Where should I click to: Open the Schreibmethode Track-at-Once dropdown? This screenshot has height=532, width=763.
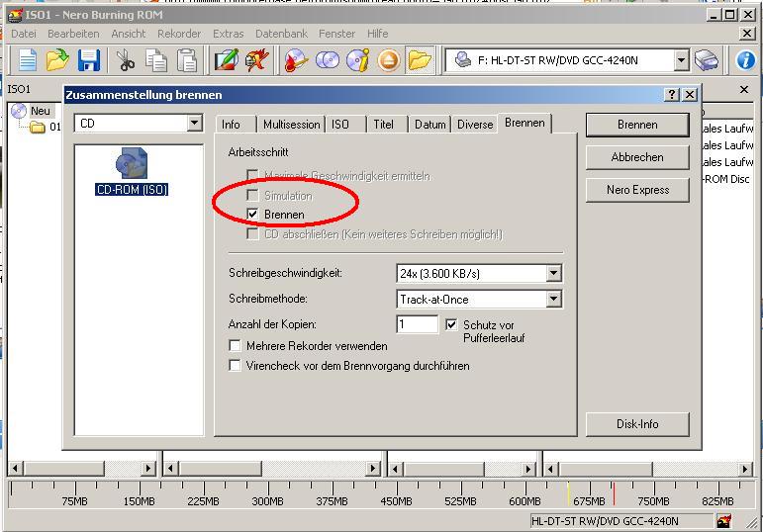tap(553, 299)
